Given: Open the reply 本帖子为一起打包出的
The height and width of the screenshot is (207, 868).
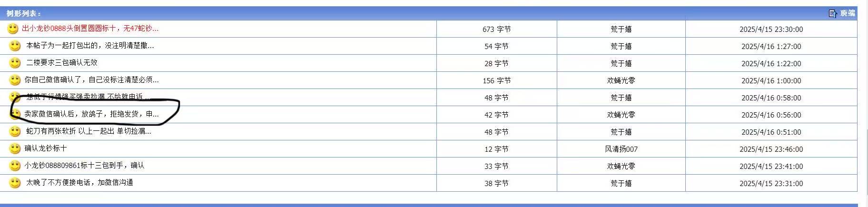Looking at the screenshot, I should pos(90,46).
